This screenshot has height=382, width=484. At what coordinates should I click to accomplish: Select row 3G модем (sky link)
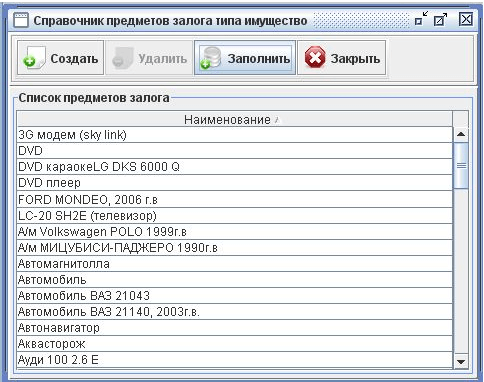point(235,135)
